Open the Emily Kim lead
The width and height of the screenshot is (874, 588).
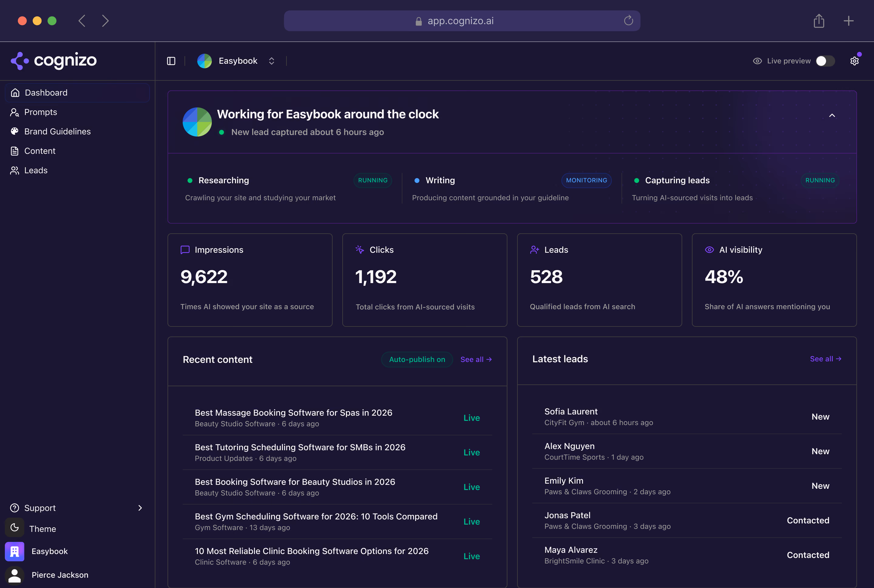coord(687,486)
